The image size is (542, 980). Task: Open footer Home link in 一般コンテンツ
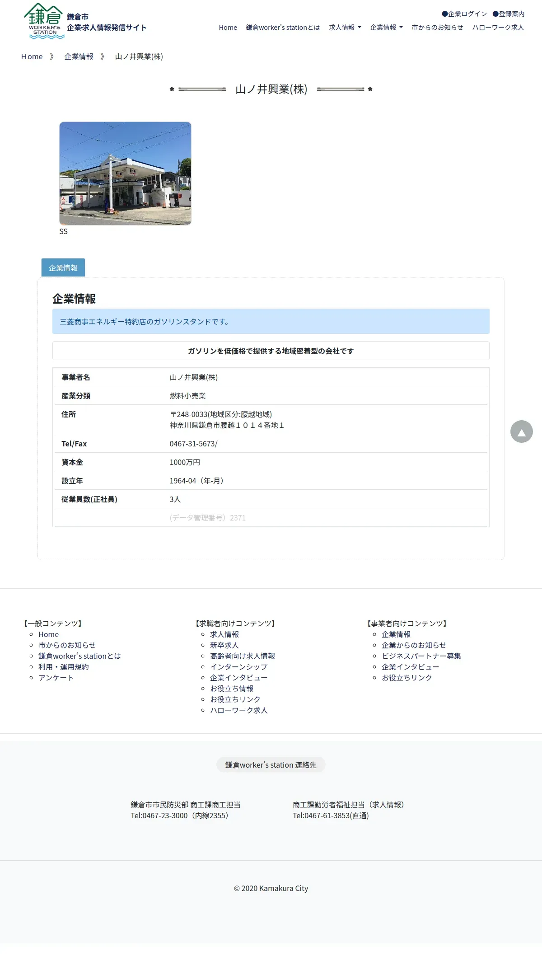point(48,634)
